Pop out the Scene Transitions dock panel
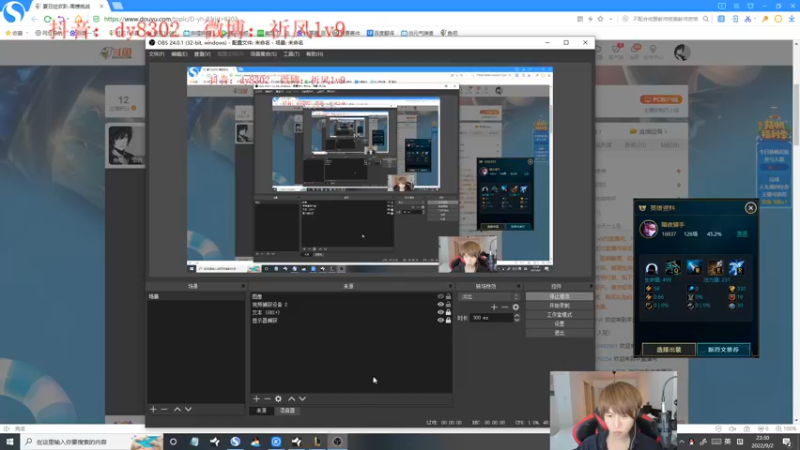Image resolution: width=800 pixels, height=450 pixels. pyautogui.click(x=518, y=286)
